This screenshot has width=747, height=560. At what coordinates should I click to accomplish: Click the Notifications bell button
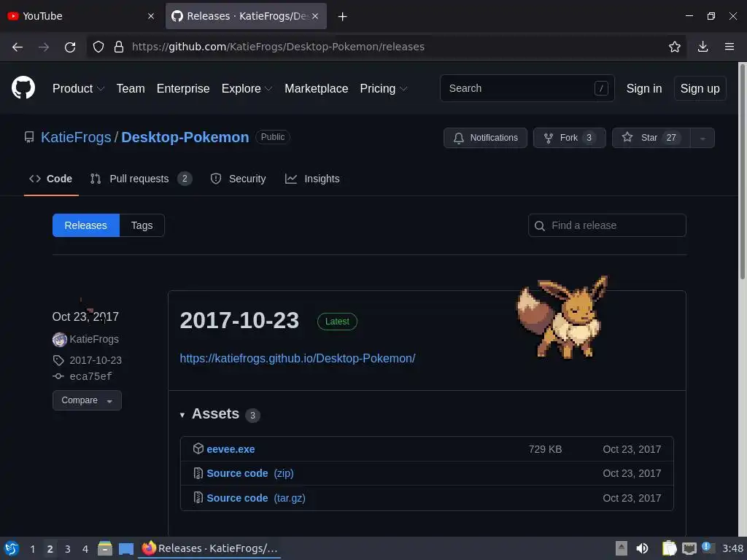click(x=485, y=138)
